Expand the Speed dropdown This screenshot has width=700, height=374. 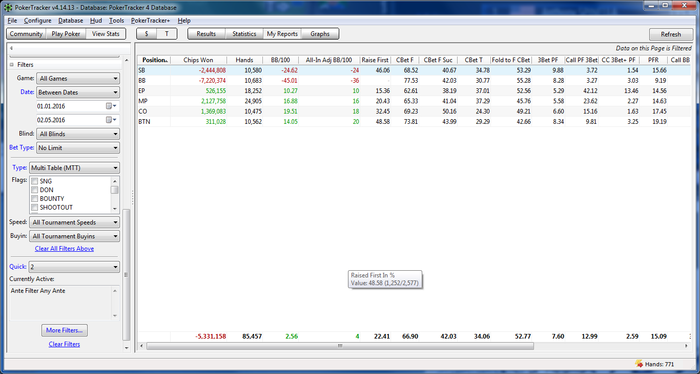(x=74, y=222)
